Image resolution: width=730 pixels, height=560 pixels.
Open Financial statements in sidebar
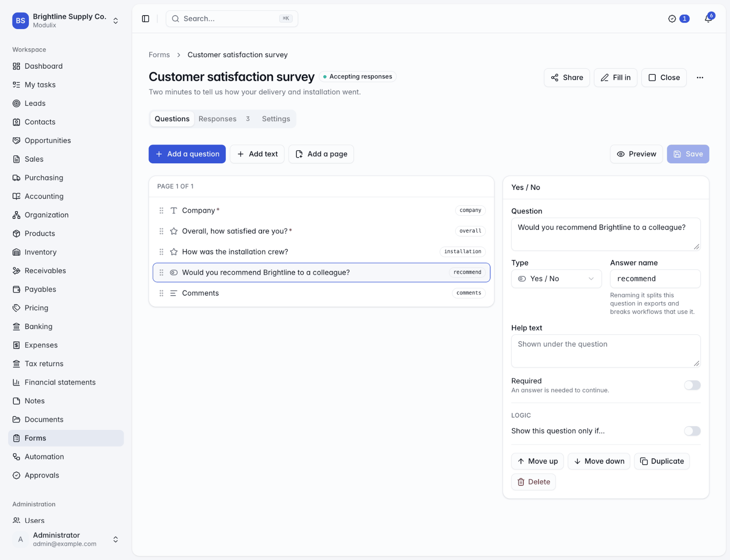(x=66, y=382)
